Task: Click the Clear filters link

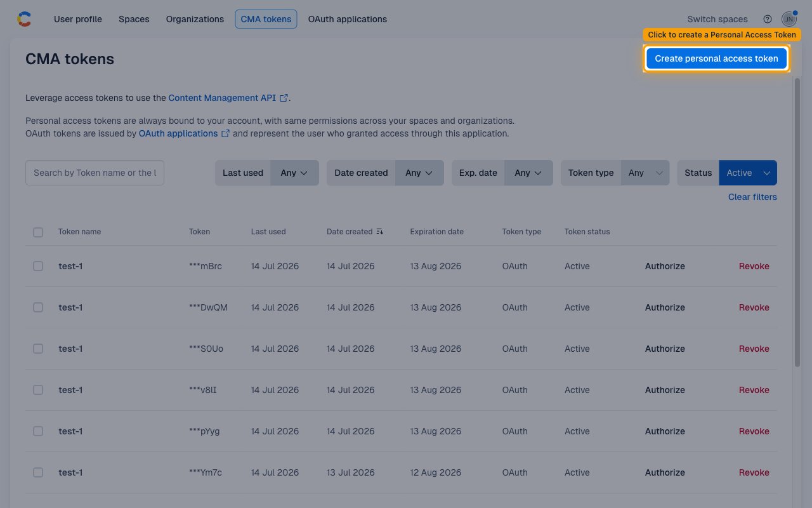Action: 752,197
